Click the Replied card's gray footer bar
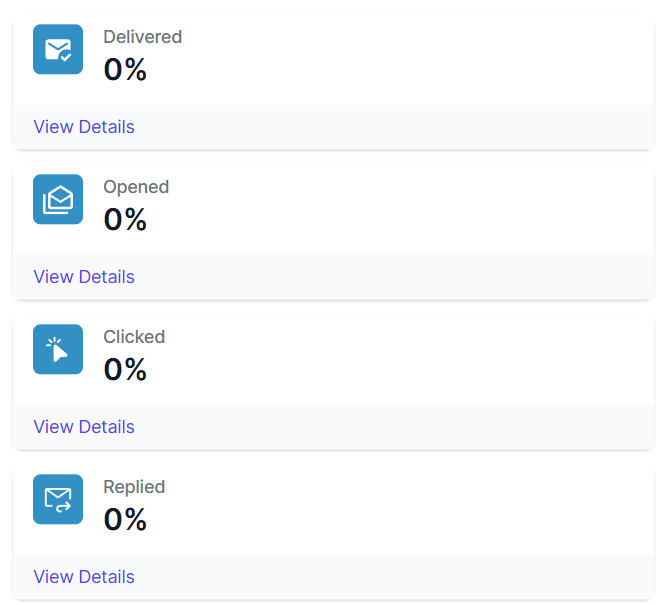This screenshot has height=605, width=664. (x=400, y=577)
